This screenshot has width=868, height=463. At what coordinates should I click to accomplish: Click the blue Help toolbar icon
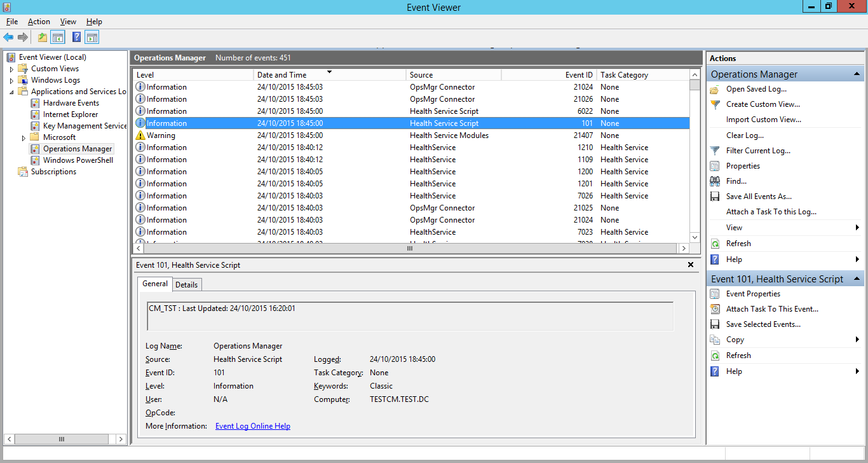(x=76, y=38)
